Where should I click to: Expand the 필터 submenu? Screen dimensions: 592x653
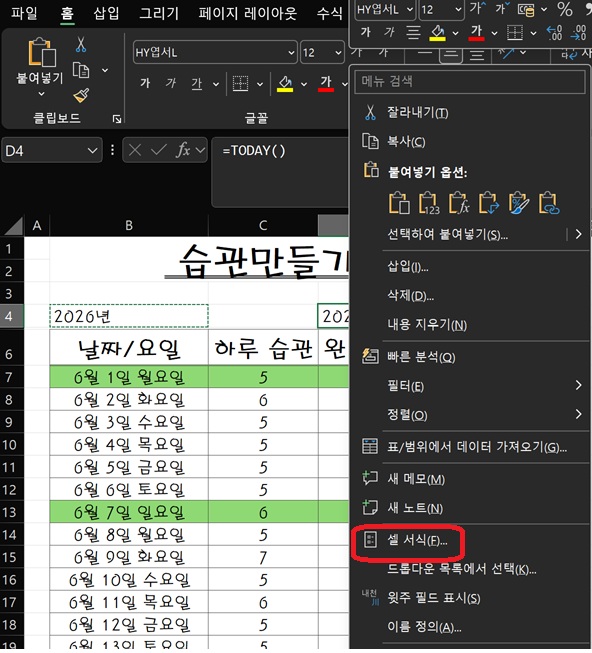[578, 386]
